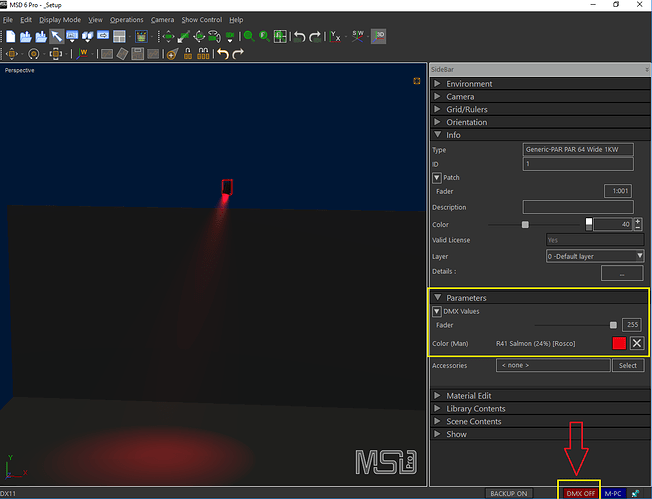Screen dimensions: 652x499
Task: Select the green camera dolly arrow tool
Action: tap(183, 37)
